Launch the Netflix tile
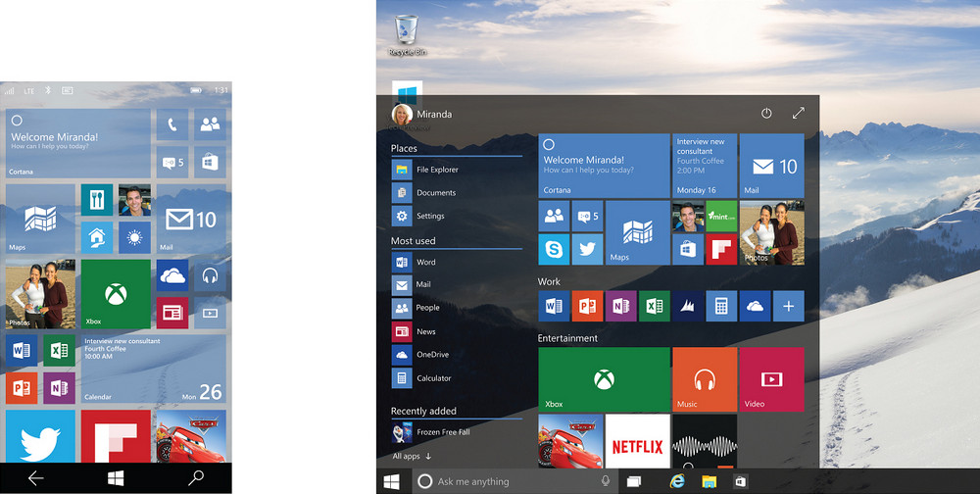The width and height of the screenshot is (980, 494). (x=638, y=441)
